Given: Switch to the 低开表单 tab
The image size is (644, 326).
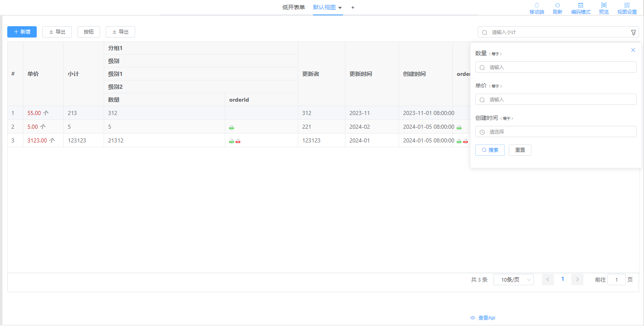Looking at the screenshot, I should pyautogui.click(x=293, y=7).
